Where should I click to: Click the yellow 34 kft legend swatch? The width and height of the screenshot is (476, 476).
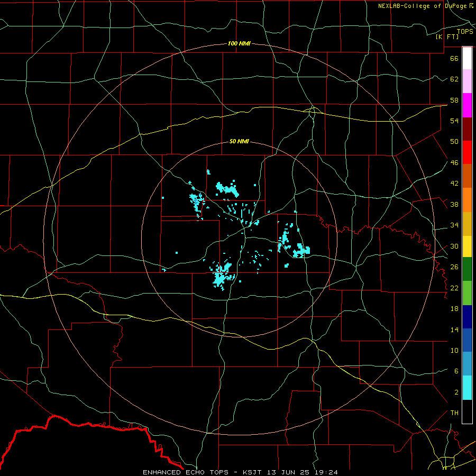[467, 246]
